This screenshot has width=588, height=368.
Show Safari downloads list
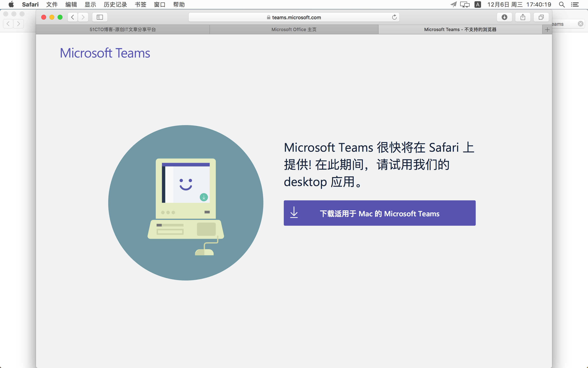click(x=504, y=17)
